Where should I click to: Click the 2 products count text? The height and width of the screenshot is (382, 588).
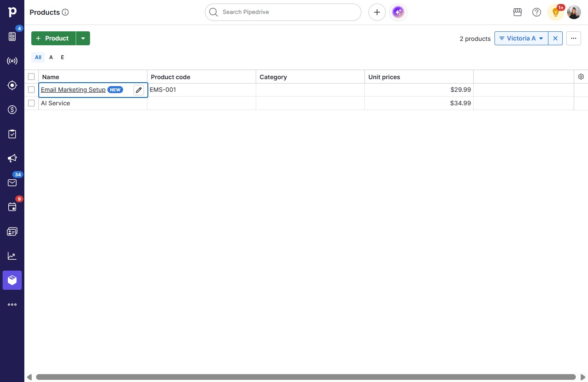475,39
